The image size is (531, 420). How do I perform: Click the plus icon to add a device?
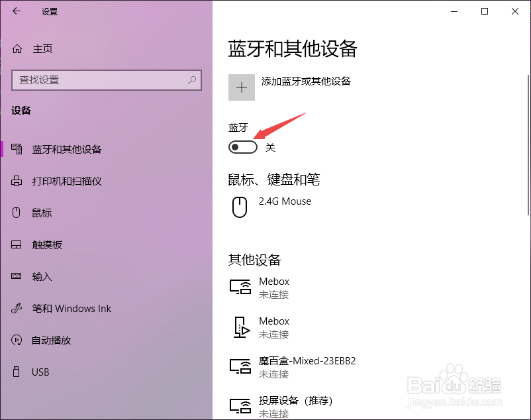coord(241,87)
